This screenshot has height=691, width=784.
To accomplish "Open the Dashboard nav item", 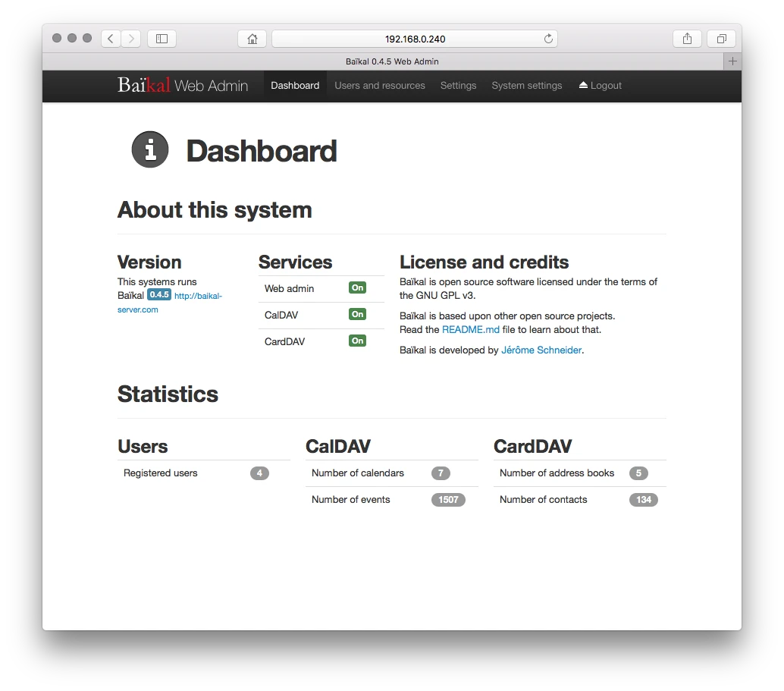I will coord(295,86).
